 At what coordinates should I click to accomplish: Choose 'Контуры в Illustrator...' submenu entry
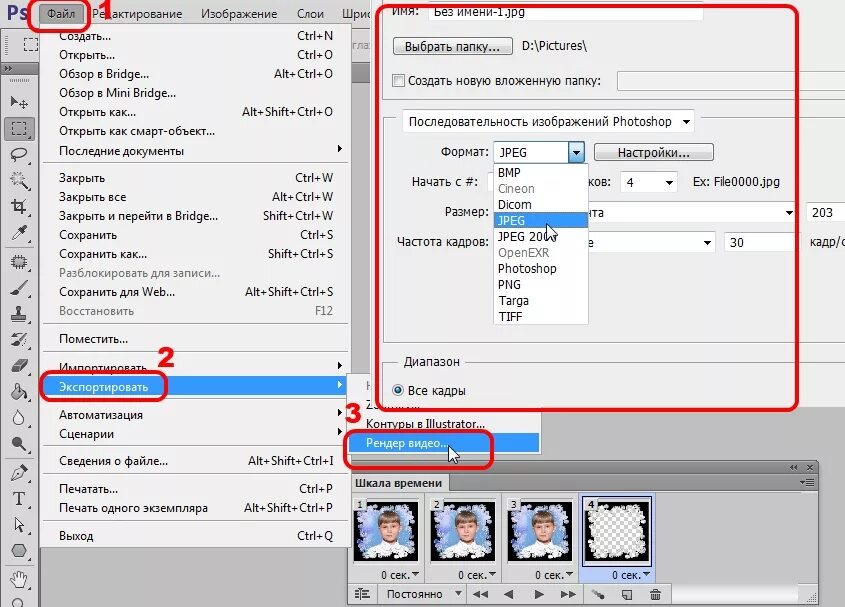point(442,424)
